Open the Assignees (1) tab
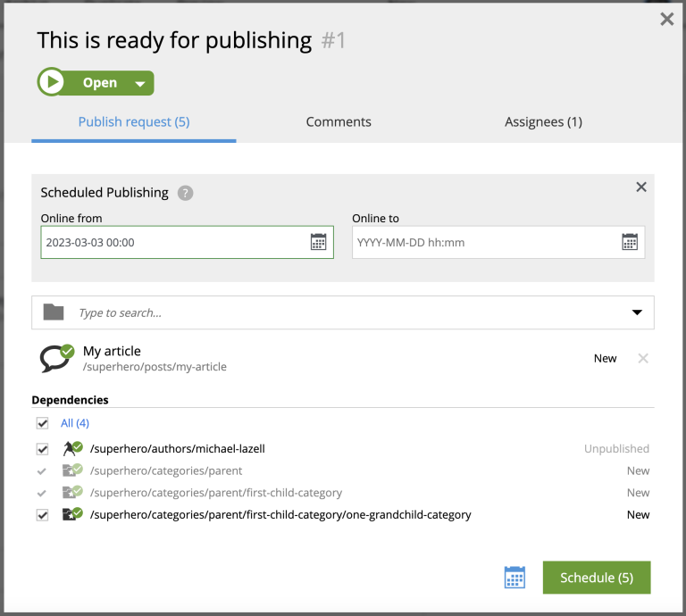 point(543,122)
